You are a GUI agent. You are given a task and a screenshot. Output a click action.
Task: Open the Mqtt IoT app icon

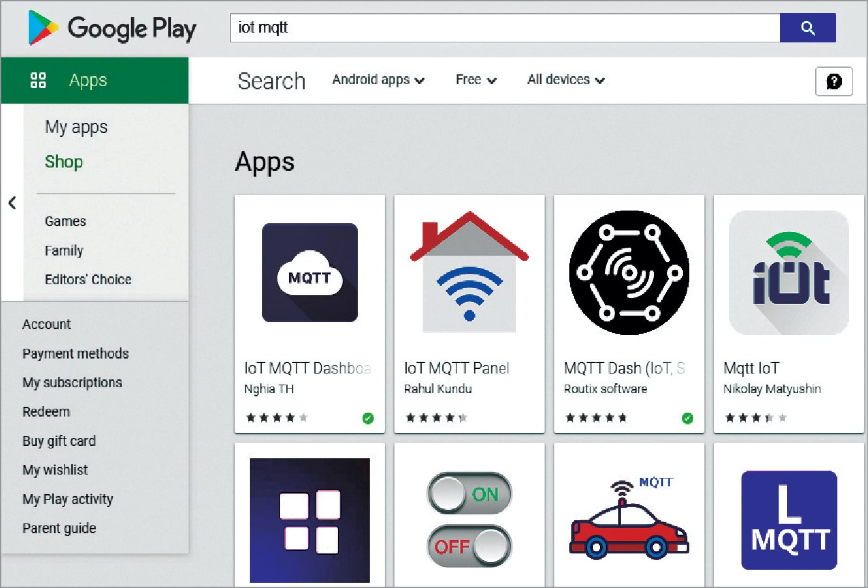(788, 272)
